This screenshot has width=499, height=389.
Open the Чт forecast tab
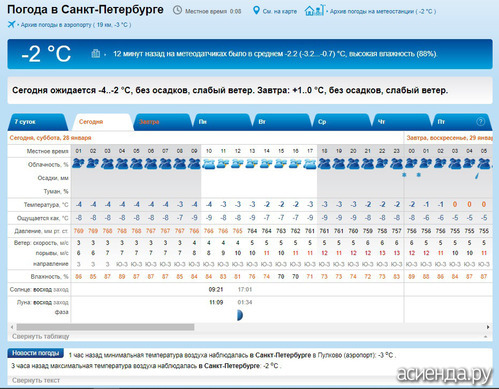[x=401, y=122]
